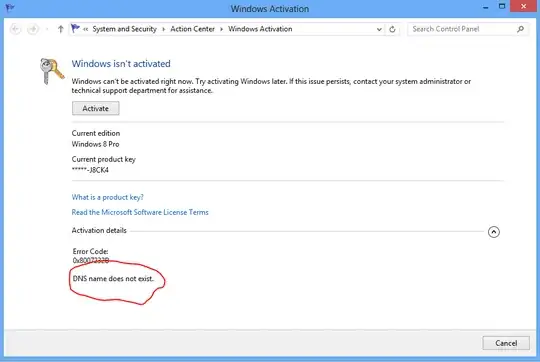Go forward using the forward arrow

(x=33, y=29)
